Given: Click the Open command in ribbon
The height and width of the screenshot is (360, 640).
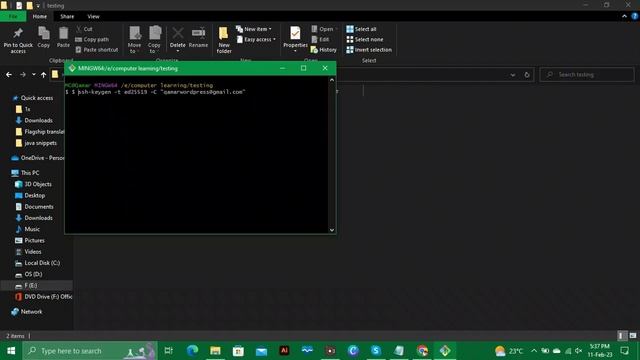Looking at the screenshot, I should [322, 29].
